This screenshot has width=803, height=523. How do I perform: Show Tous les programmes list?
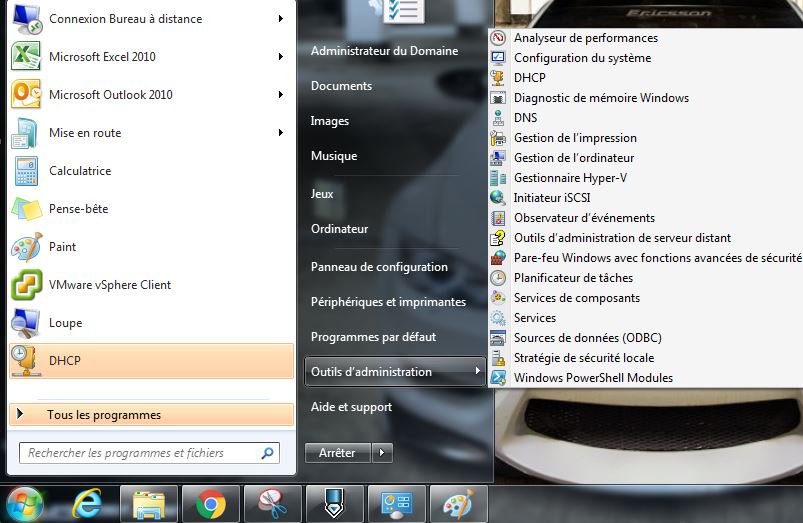[103, 414]
